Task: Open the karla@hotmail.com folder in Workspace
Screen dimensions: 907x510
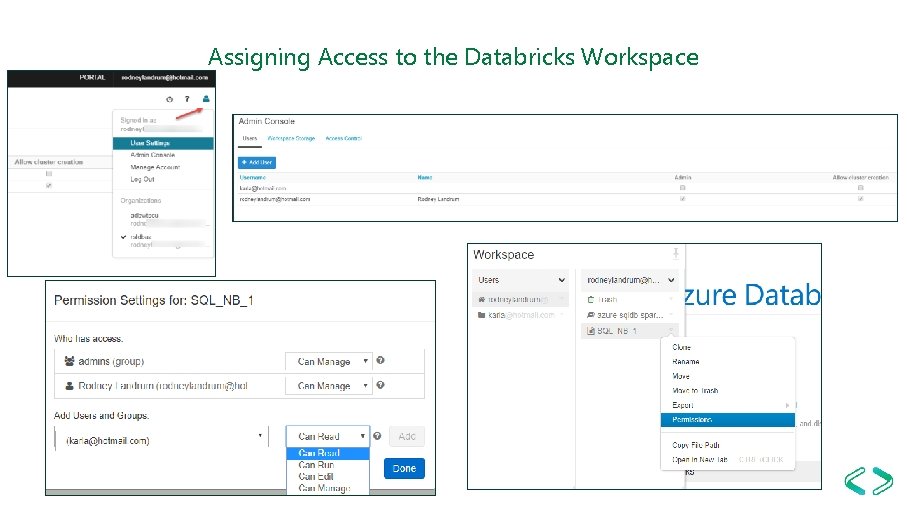Action: coord(521,315)
